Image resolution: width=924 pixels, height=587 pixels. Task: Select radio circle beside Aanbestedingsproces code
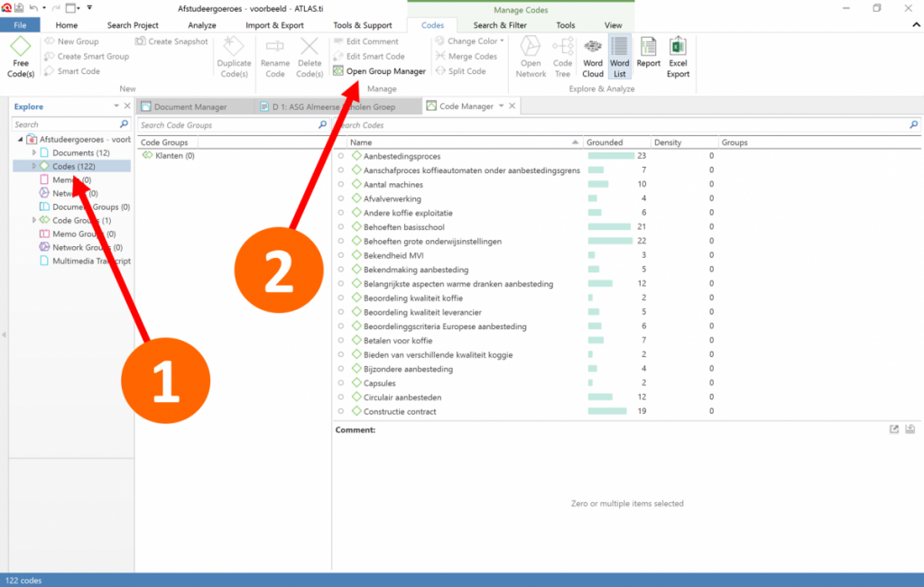pyautogui.click(x=341, y=156)
